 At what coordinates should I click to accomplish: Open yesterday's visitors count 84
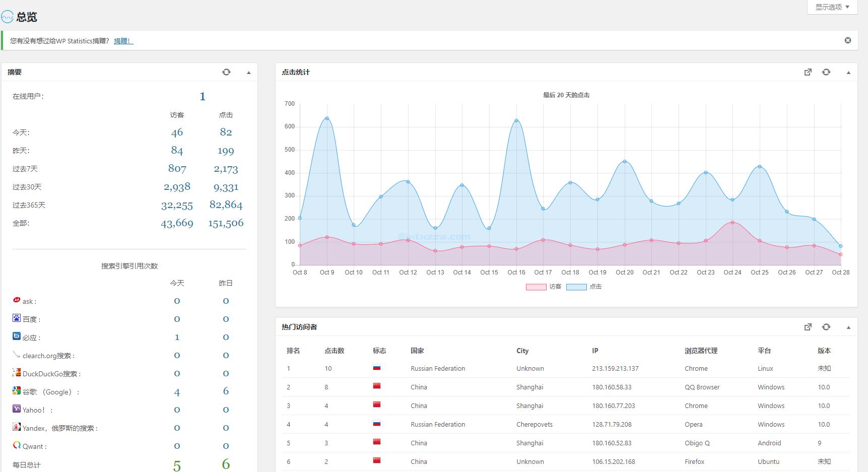click(177, 151)
